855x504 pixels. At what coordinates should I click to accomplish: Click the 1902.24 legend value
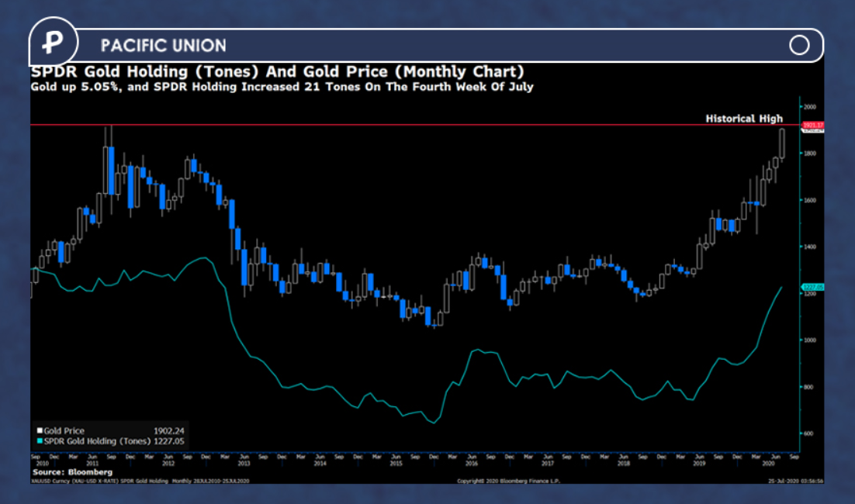(x=168, y=431)
